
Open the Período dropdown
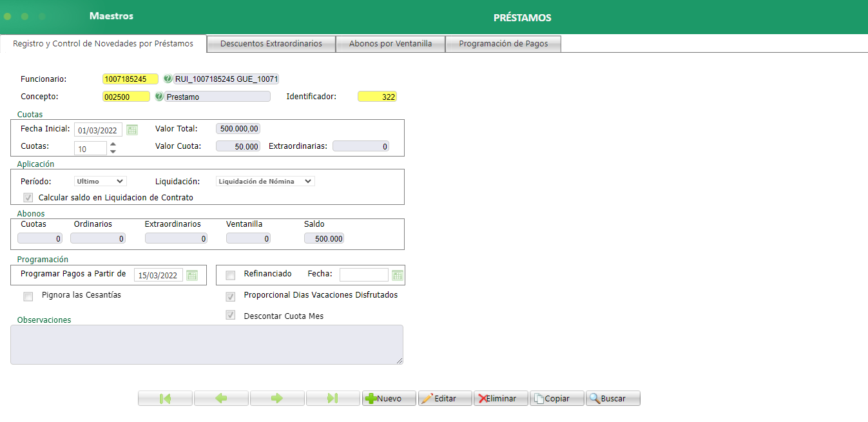pyautogui.click(x=100, y=181)
